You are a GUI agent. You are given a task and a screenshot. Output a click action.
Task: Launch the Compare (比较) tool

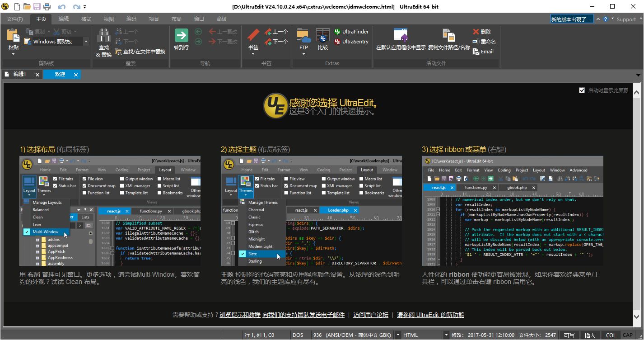coord(322,36)
